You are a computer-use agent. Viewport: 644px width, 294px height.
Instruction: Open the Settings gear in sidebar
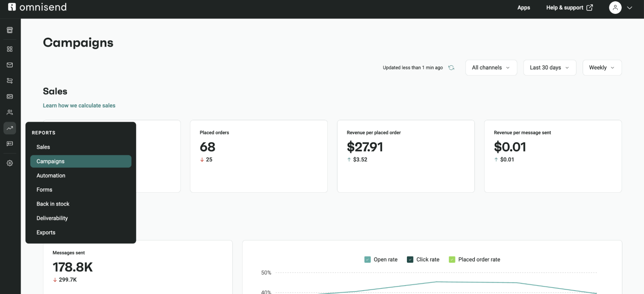pyautogui.click(x=10, y=163)
